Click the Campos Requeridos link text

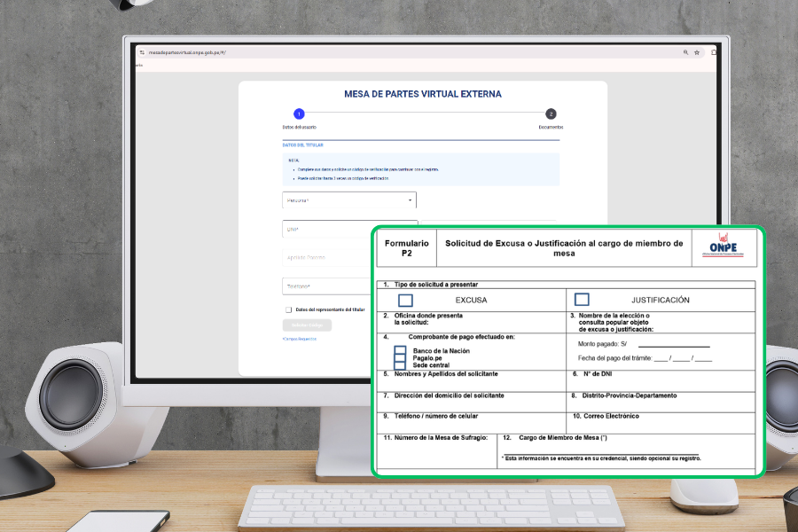299,339
